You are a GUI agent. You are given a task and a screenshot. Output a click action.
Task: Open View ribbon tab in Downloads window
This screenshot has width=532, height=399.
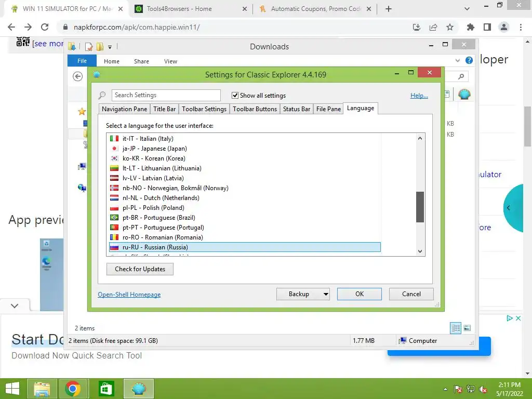[170, 61]
